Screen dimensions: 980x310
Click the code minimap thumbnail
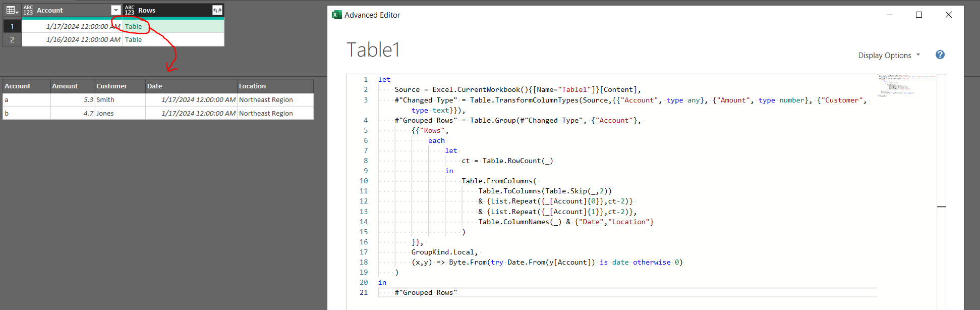(906, 85)
